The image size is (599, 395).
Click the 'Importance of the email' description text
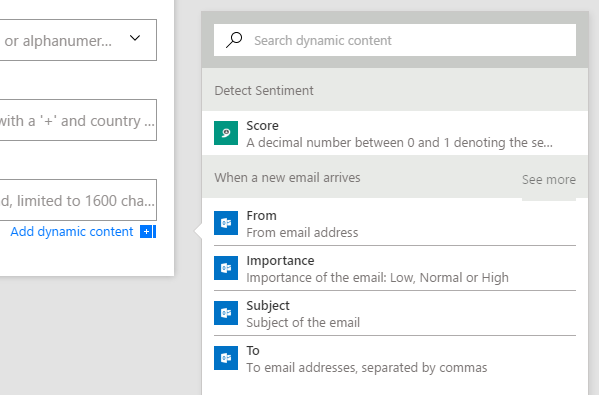pos(377,278)
